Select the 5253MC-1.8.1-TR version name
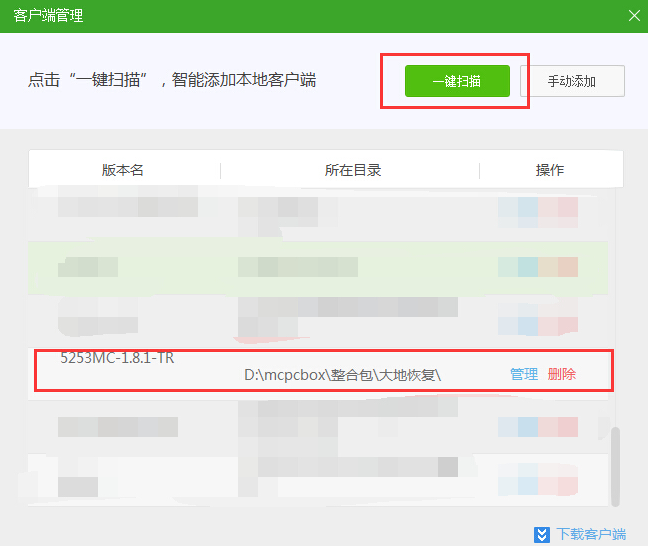The image size is (648, 546). point(117,358)
